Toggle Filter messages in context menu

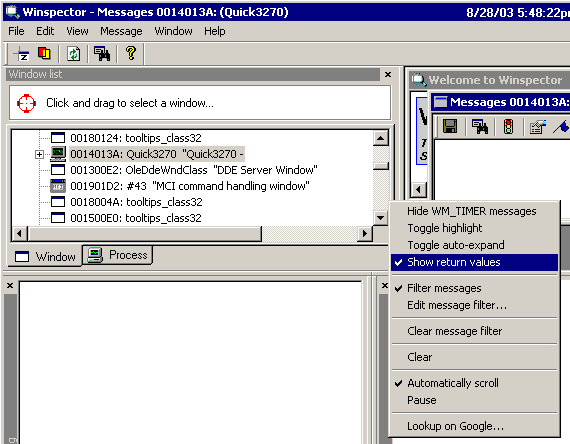(x=474, y=288)
